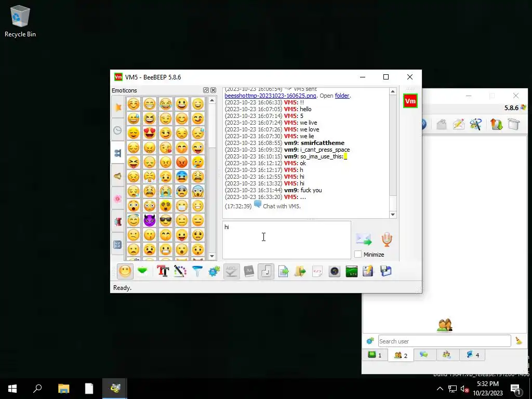Enable the Minimize checkbox
The image size is (532, 399).
click(x=358, y=255)
